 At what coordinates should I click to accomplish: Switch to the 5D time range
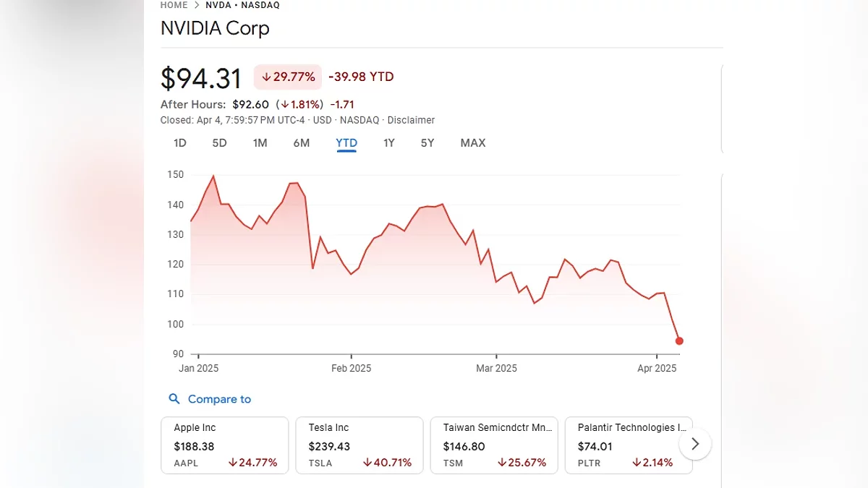pos(219,143)
